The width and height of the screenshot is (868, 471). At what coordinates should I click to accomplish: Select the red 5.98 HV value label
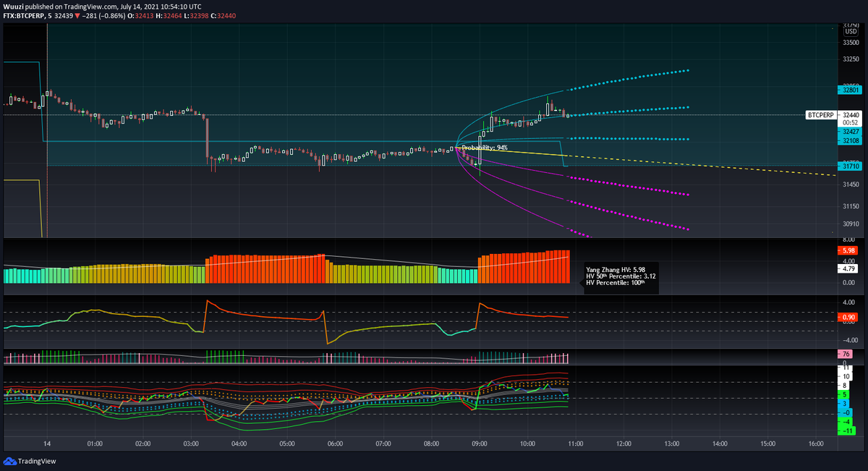(848, 251)
